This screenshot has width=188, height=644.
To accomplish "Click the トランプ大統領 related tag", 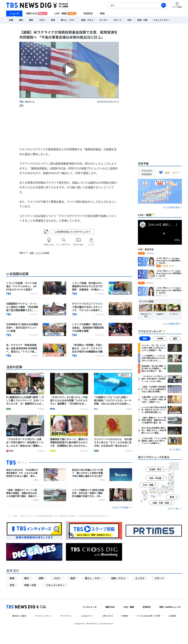I will click(x=42, y=253).
